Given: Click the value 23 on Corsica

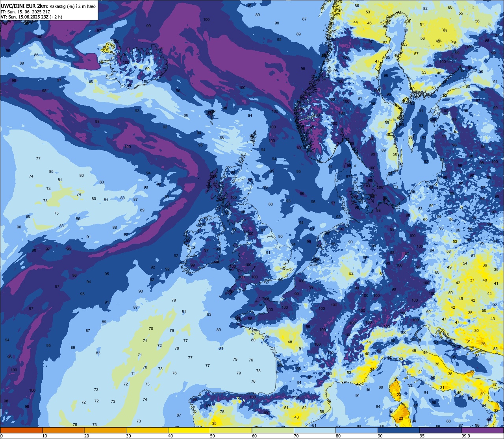Looking at the screenshot, I should [x=398, y=395].
